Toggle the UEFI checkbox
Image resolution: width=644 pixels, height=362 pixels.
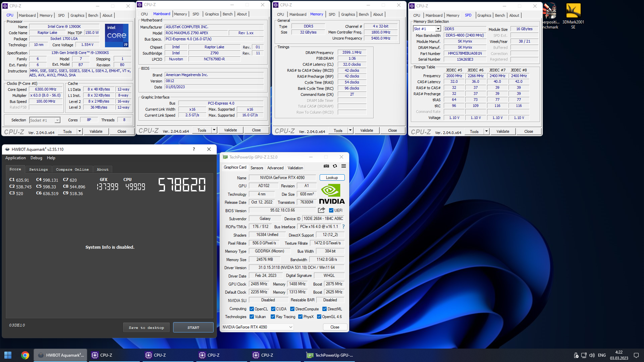pos(331,210)
